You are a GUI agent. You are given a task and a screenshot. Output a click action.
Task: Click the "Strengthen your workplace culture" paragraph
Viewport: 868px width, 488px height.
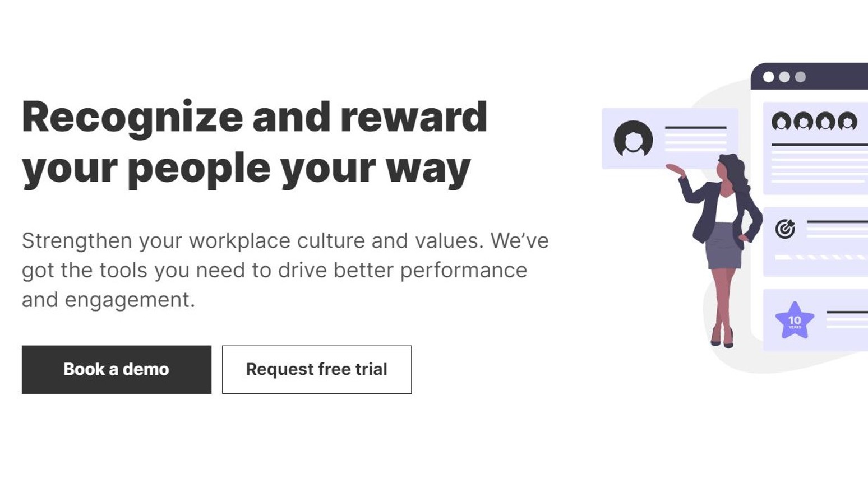pos(285,270)
